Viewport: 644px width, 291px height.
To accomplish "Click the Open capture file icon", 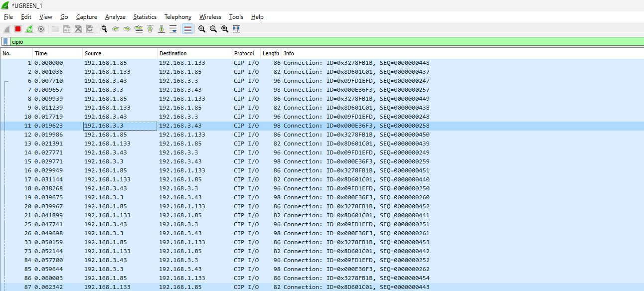I will 55,29.
